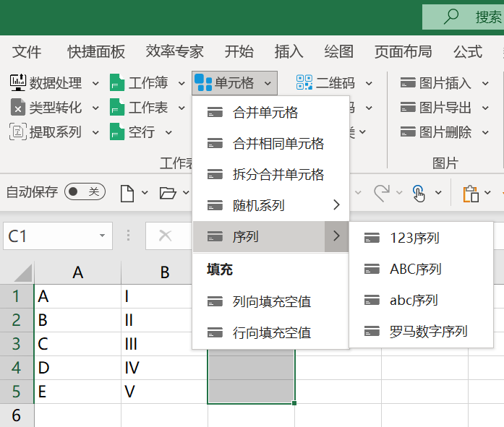Click the new blank document icon

coord(127,194)
